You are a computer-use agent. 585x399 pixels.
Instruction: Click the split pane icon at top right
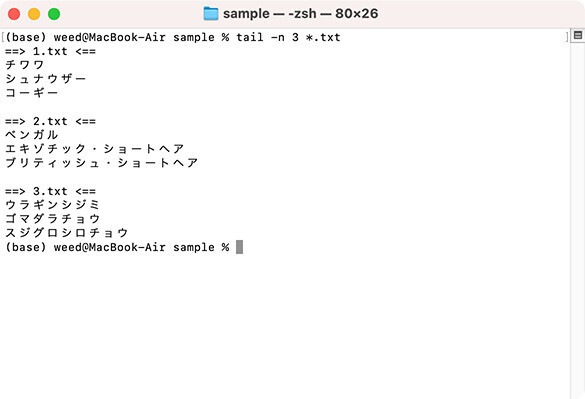coord(578,35)
